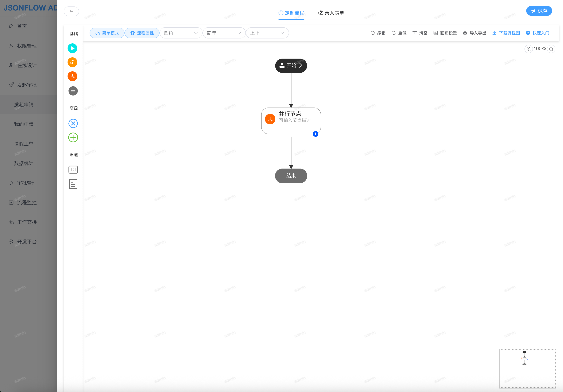563x392 pixels.
Task: Zoom in canvas with magnifier plus
Action: point(528,49)
